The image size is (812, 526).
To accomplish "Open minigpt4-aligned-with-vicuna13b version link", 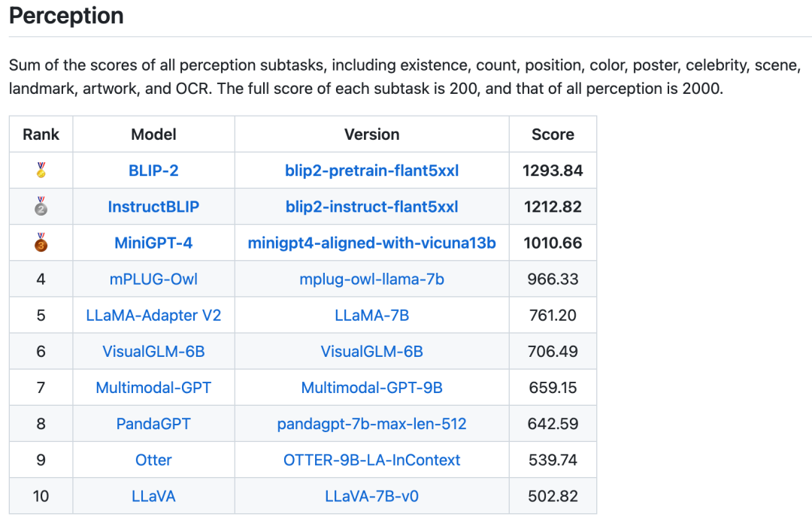I will (x=371, y=243).
